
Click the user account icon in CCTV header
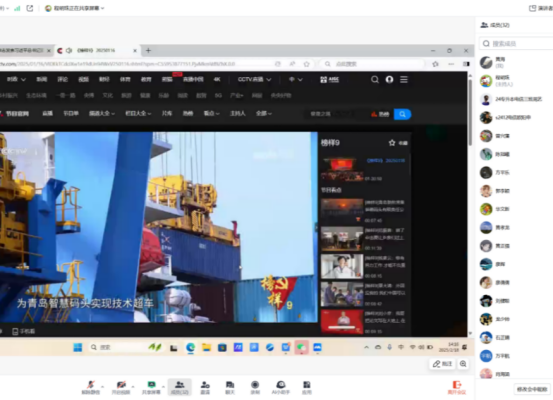click(x=389, y=79)
